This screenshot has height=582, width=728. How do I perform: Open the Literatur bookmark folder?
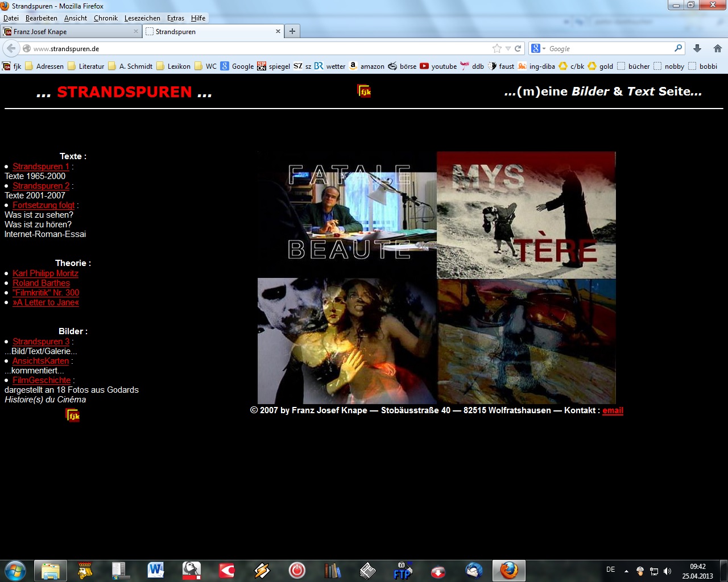[x=86, y=66]
